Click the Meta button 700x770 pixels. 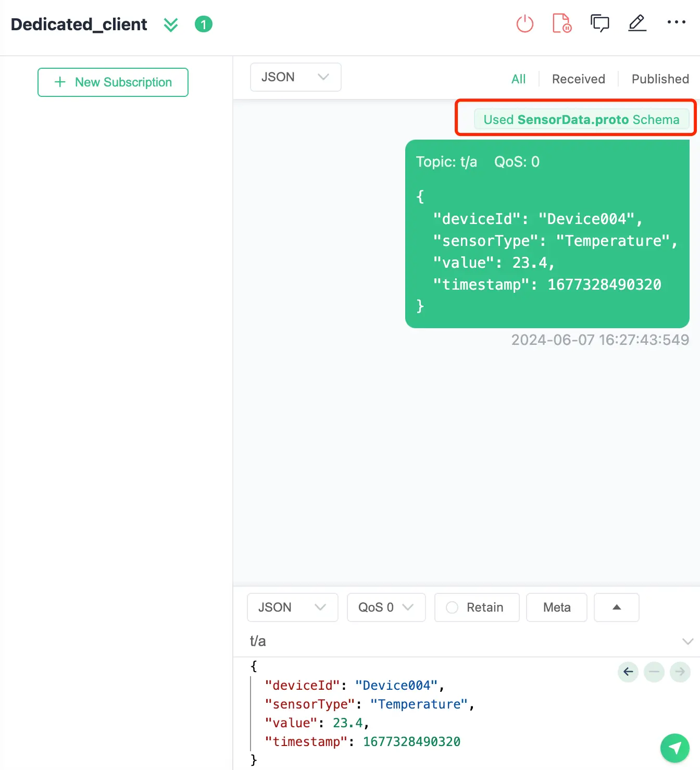coord(556,607)
